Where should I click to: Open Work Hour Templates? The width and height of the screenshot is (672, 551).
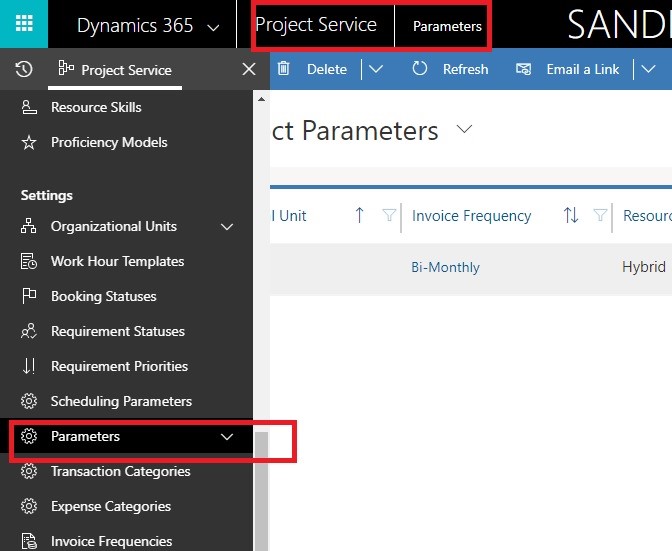coord(117,261)
